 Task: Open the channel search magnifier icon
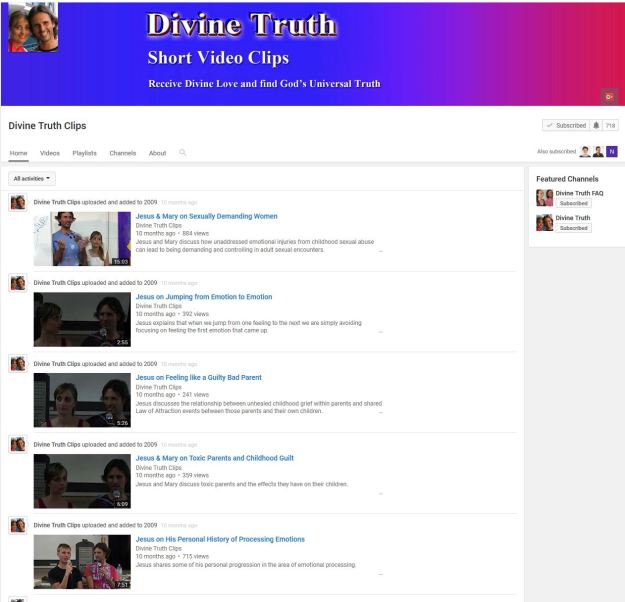(183, 152)
